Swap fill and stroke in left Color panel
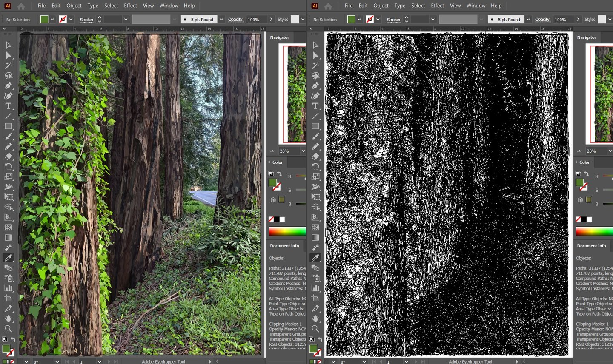Screen dimensions: 613x364 click(279, 173)
